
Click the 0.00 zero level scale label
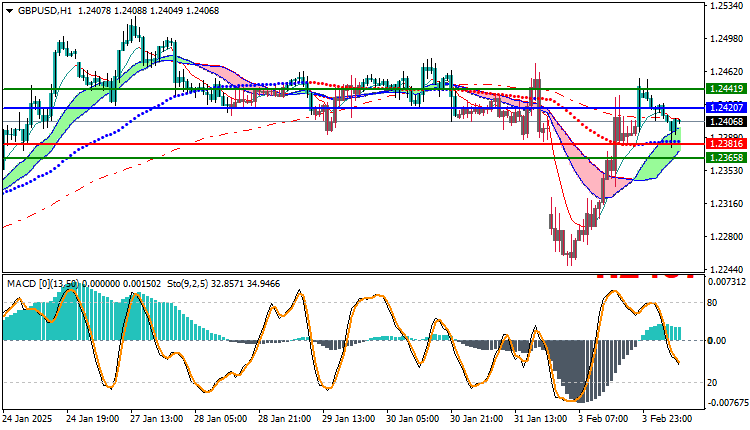[x=717, y=341]
